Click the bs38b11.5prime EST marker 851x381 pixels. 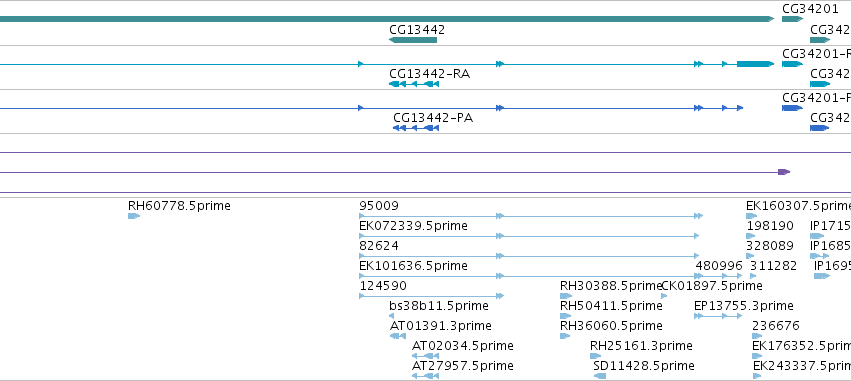click(392, 316)
